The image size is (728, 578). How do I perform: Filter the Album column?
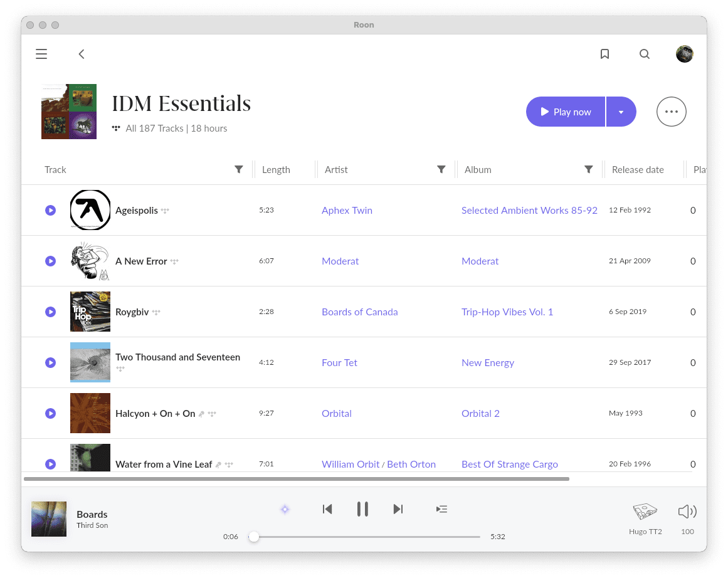click(589, 169)
